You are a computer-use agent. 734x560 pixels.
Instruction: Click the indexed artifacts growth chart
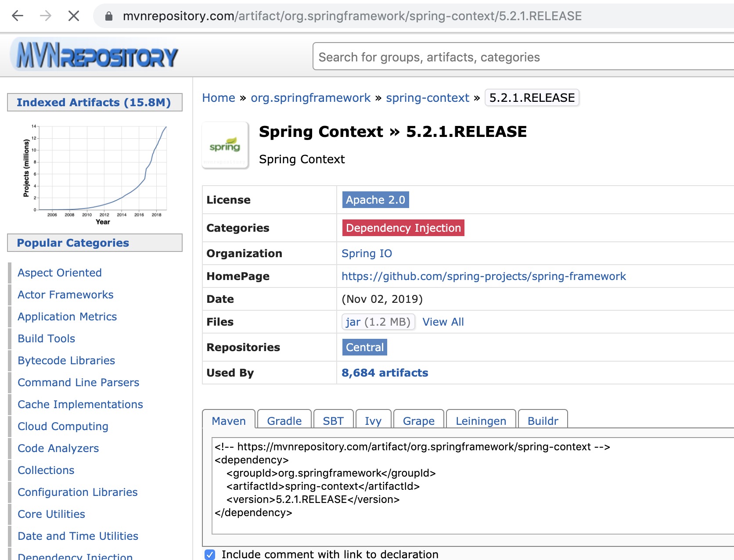click(x=95, y=173)
